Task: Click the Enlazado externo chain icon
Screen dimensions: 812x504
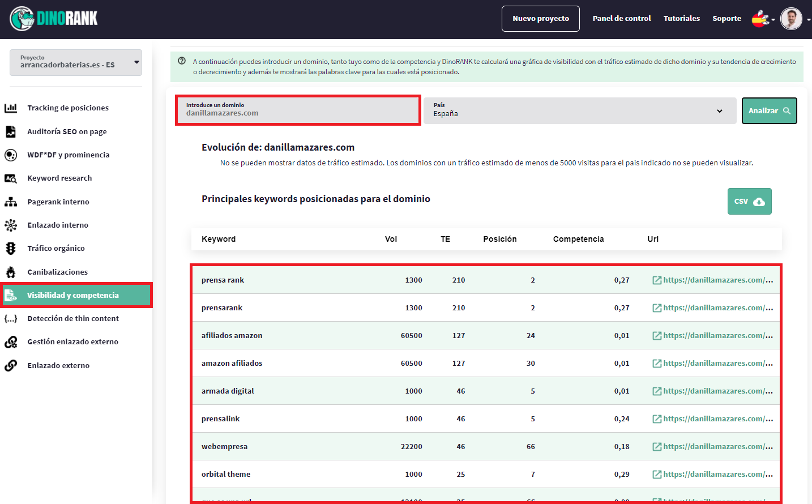Action: [11, 365]
